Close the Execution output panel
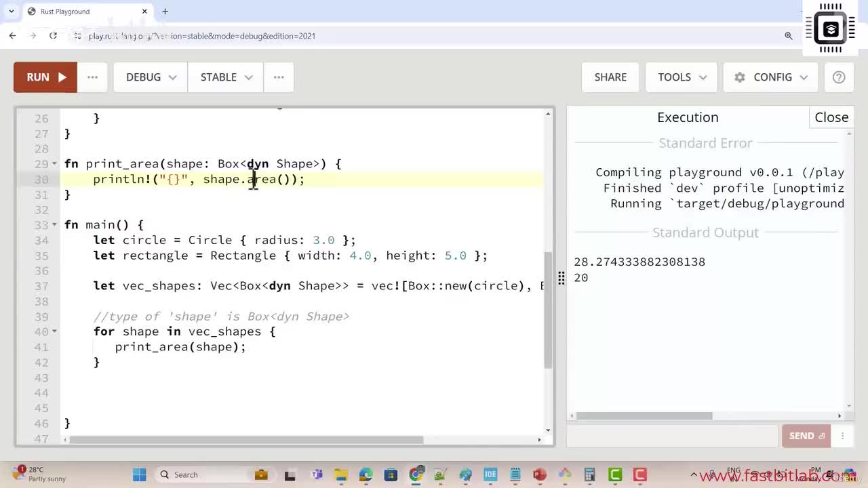The height and width of the screenshot is (488, 868). pyautogui.click(x=831, y=117)
